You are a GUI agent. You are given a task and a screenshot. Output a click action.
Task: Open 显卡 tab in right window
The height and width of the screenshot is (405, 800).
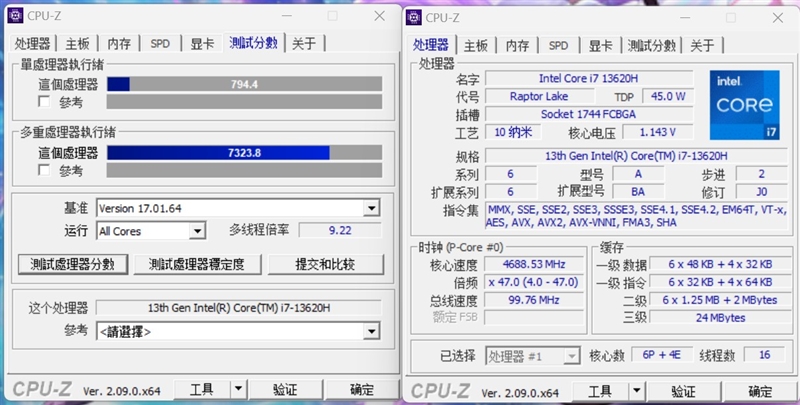(601, 45)
